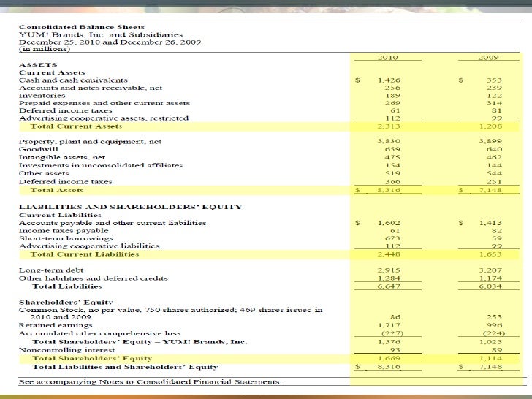Click the 2,448 total current liabilities value
This screenshot has height=399, width=532.
(x=389, y=254)
